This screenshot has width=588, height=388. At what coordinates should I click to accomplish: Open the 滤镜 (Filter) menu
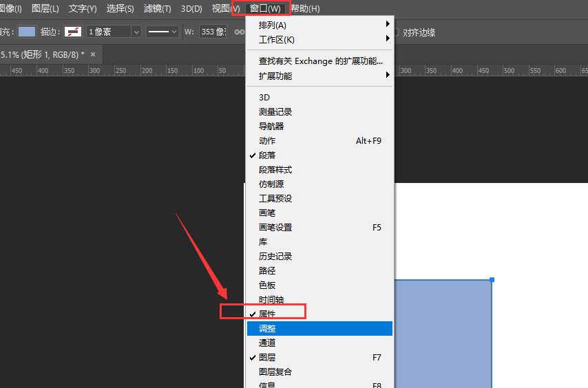[158, 9]
